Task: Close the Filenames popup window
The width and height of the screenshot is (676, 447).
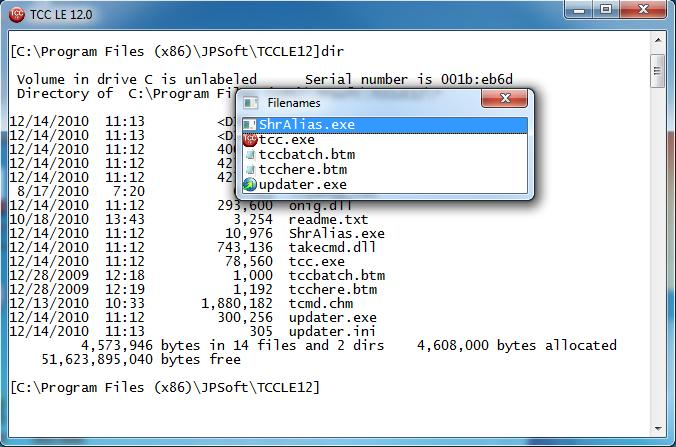Action: 504,99
